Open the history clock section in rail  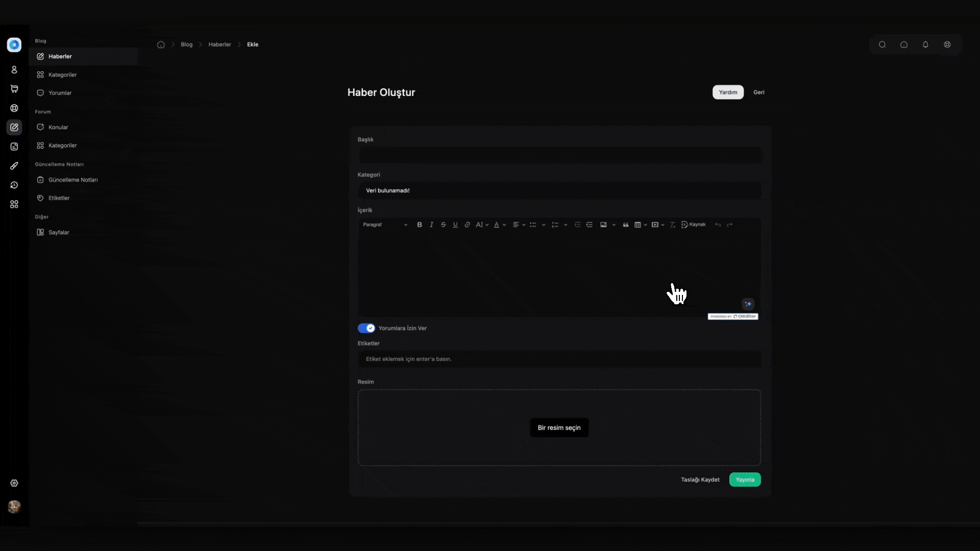click(x=14, y=185)
